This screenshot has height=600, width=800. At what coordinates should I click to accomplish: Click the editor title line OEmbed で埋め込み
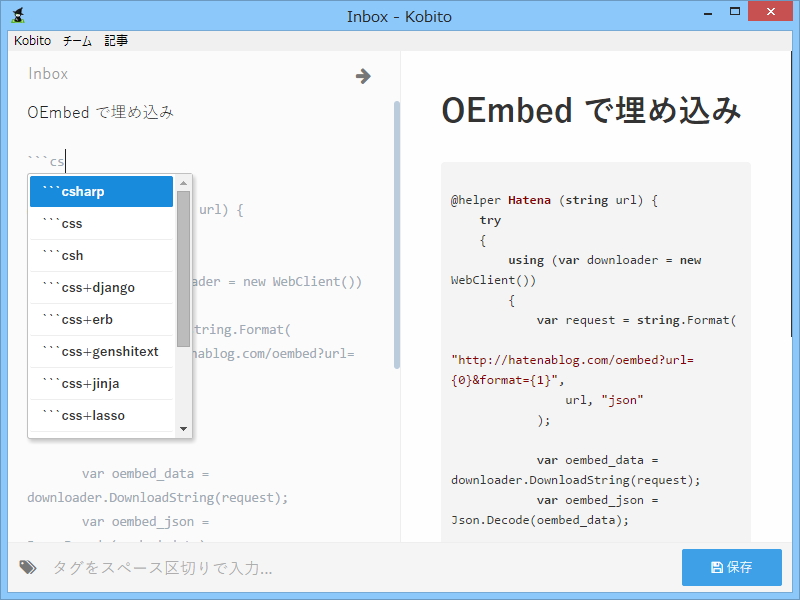click(x=101, y=112)
